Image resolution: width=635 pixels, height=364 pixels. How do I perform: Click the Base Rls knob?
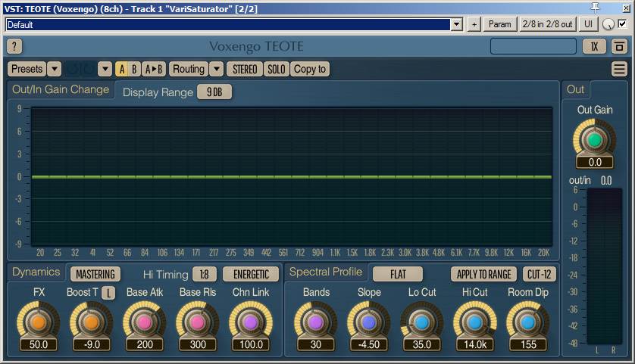pos(198,322)
